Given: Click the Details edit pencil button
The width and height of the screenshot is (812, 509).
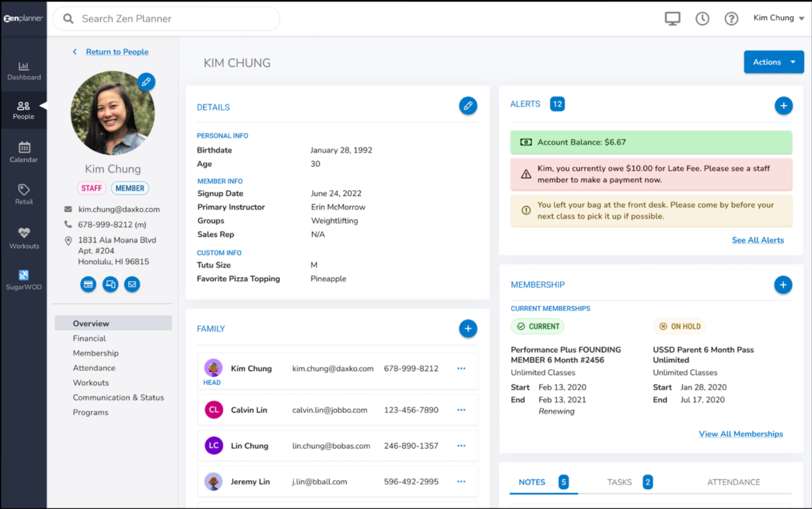Looking at the screenshot, I should (x=467, y=106).
